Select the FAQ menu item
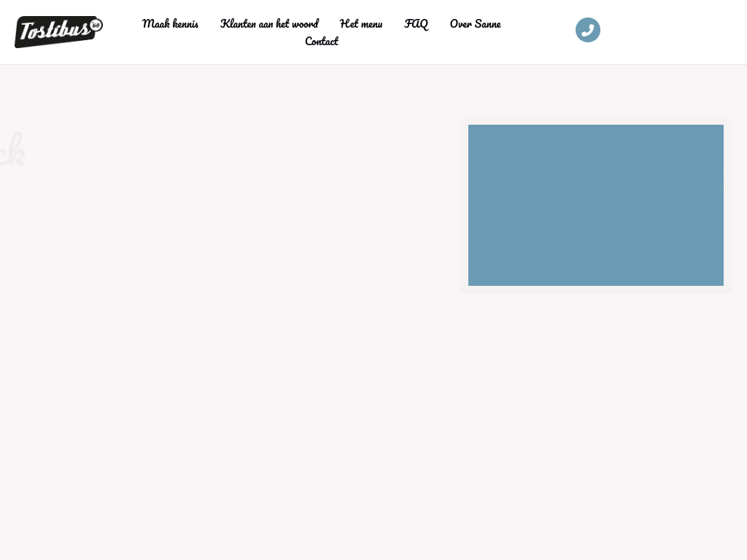Image resolution: width=747 pixels, height=560 pixels. coord(416,24)
